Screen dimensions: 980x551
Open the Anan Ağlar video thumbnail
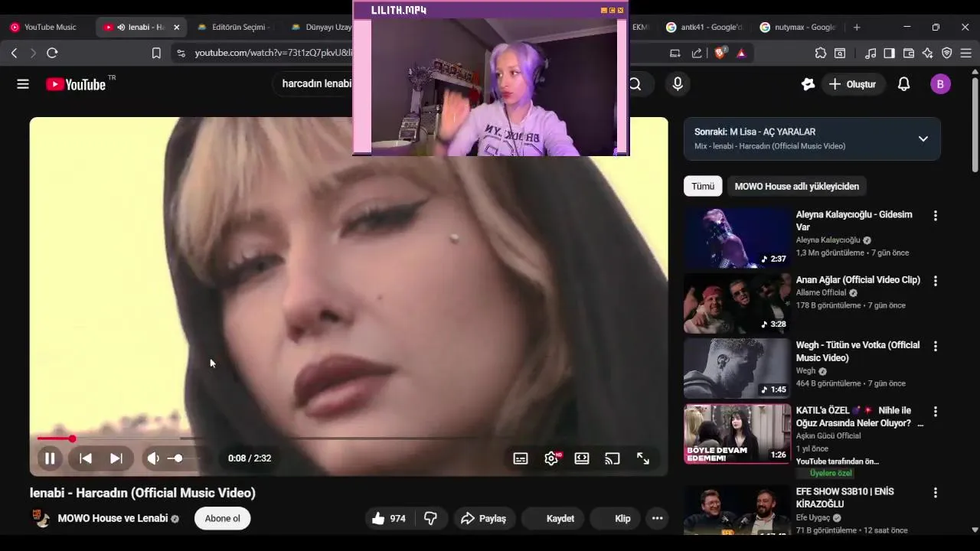[x=737, y=303]
